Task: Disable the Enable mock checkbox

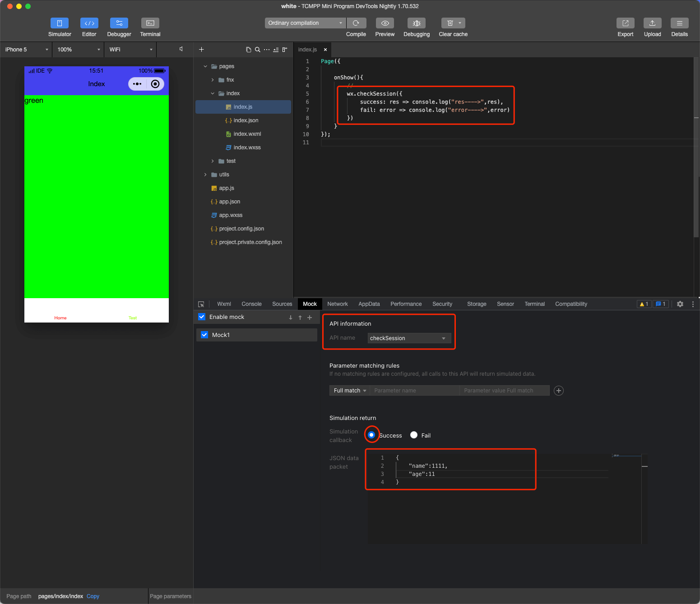Action: (x=202, y=317)
